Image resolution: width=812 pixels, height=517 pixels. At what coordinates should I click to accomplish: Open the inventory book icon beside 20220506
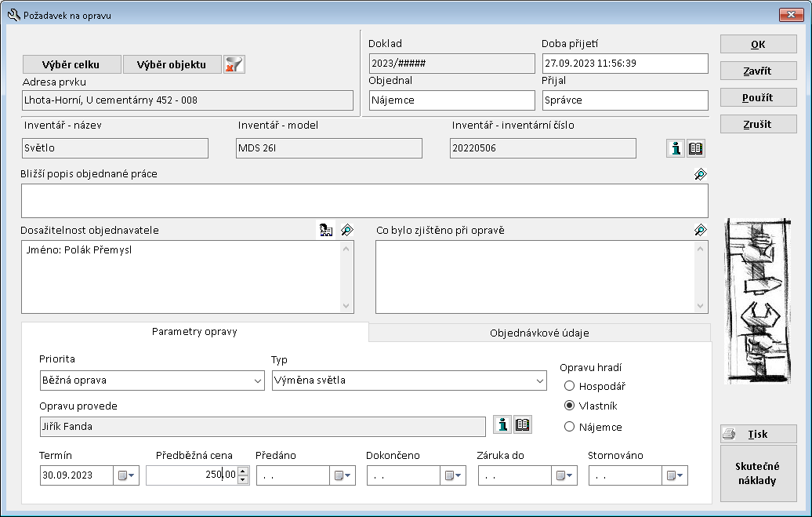(696, 149)
